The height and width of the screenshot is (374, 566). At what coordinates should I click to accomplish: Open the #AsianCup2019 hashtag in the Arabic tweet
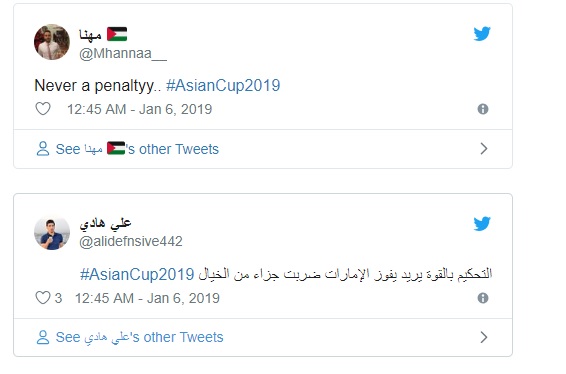click(137, 274)
